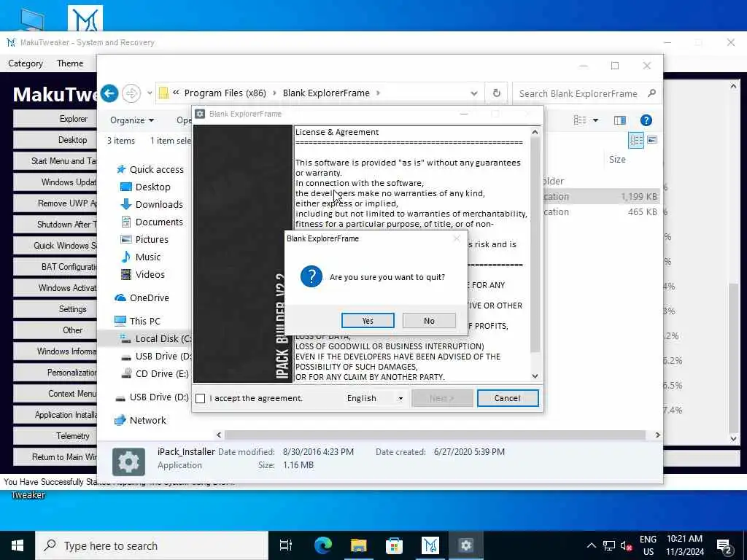Tick the 'I accept the agreement' checkbox

pos(201,399)
